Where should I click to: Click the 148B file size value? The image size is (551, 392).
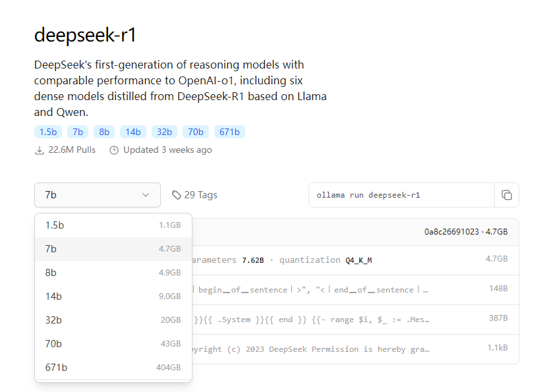(498, 289)
